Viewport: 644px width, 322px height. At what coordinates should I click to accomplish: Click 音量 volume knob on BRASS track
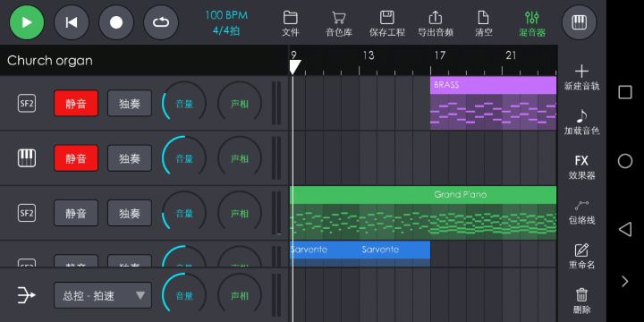tap(184, 104)
